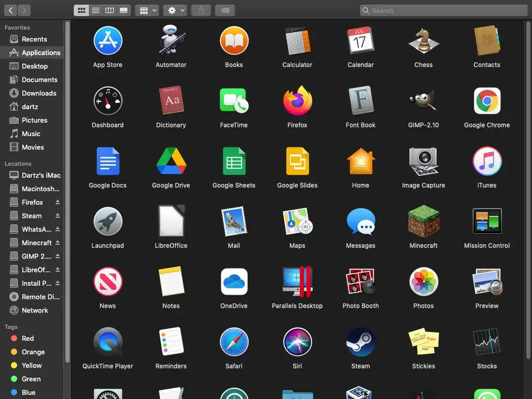Viewport: 532px width, 399px height.
Task: Select the Steam app icon in grid
Action: coord(361,342)
